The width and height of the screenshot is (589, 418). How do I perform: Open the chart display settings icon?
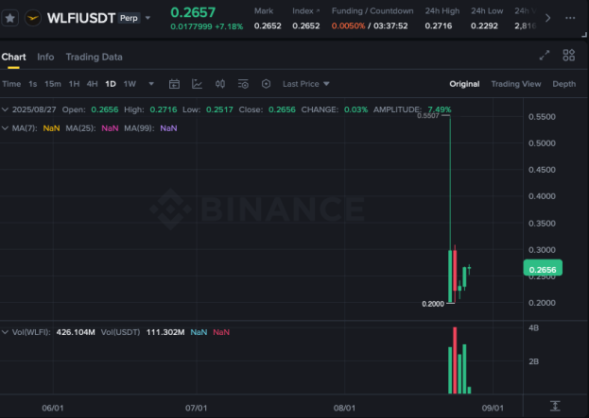click(243, 84)
